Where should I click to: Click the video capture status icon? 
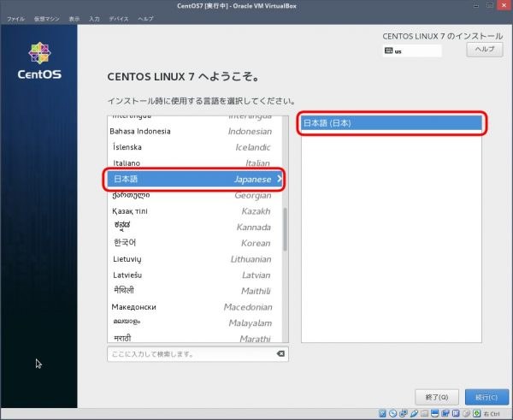pyautogui.click(x=445, y=413)
